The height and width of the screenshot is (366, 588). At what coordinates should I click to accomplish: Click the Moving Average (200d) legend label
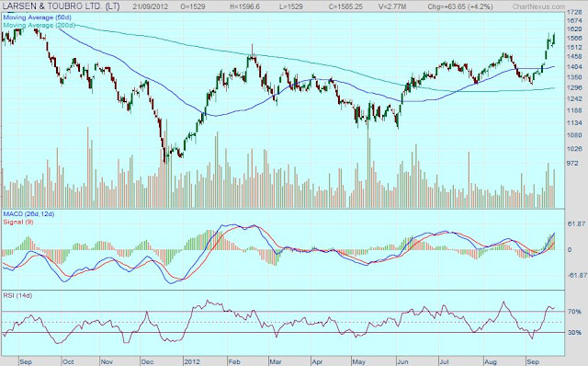[39, 25]
